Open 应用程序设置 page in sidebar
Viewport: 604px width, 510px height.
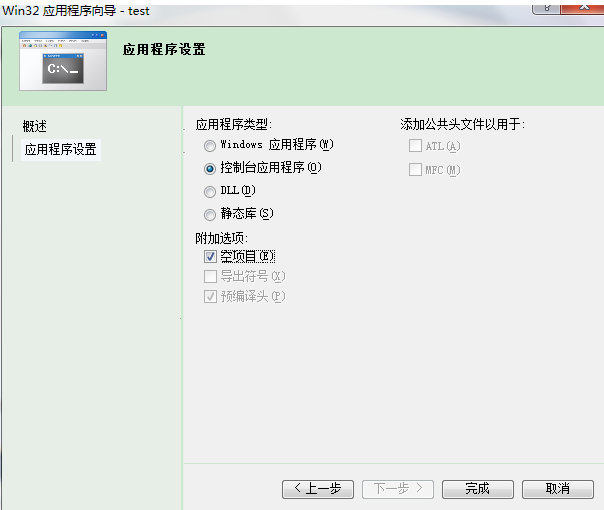coord(60,149)
